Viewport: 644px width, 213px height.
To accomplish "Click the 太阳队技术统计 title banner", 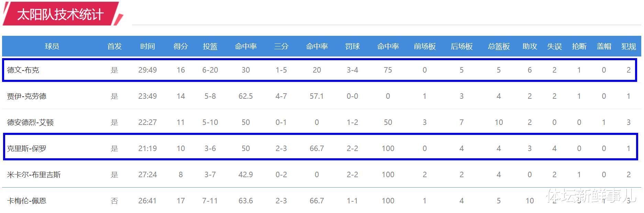I will pyautogui.click(x=60, y=14).
